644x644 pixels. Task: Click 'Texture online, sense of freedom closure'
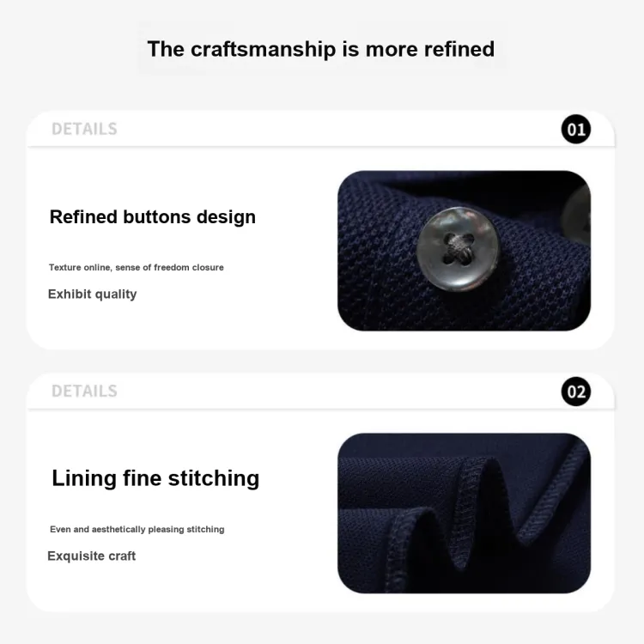click(x=137, y=267)
